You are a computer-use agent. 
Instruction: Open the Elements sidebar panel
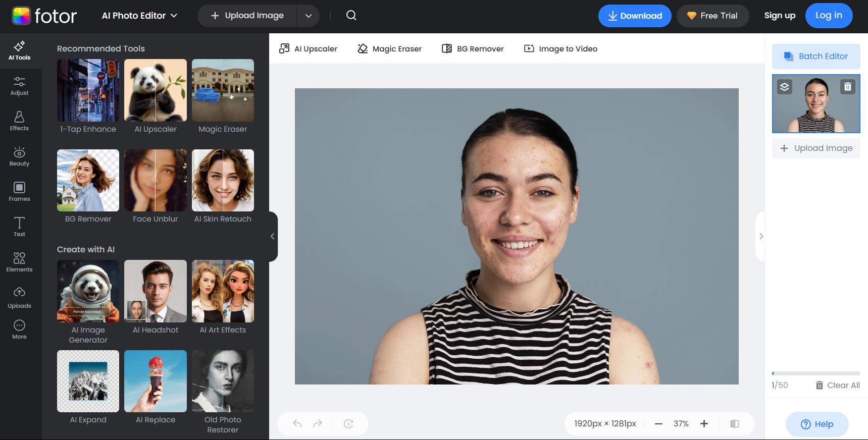tap(19, 263)
